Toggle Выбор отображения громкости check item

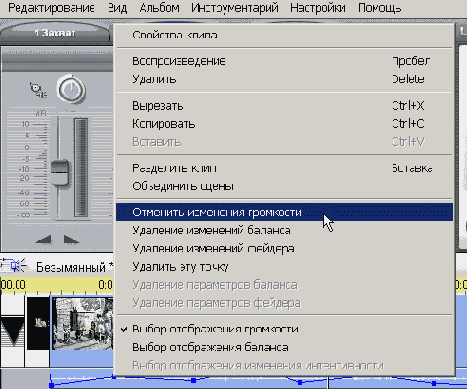click(x=284, y=329)
